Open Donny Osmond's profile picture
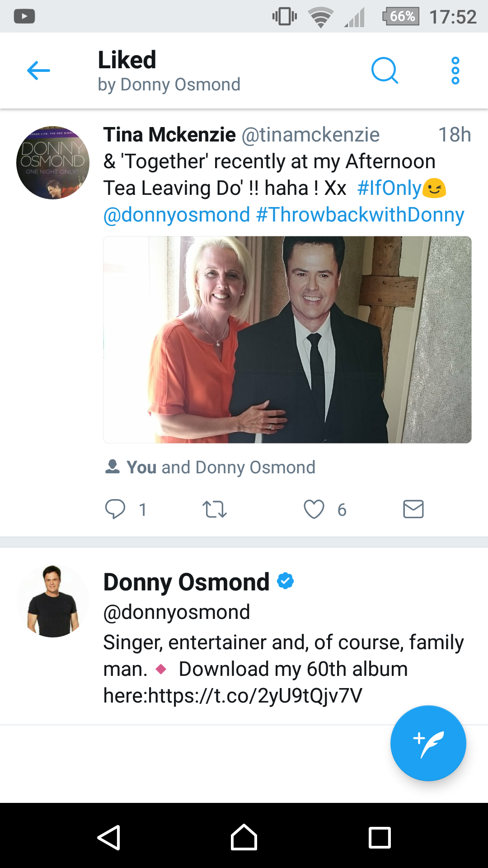The image size is (488, 868). tap(53, 601)
